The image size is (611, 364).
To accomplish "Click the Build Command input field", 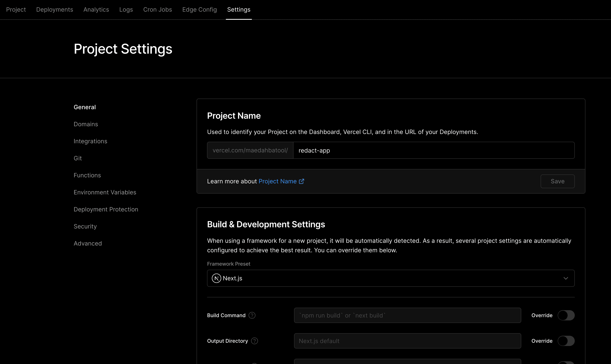I will click(x=407, y=315).
